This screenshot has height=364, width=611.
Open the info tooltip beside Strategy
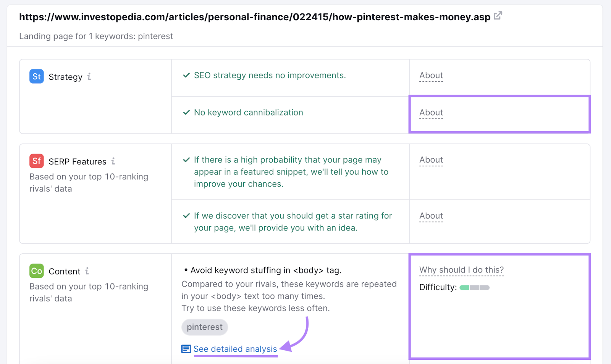tap(89, 77)
